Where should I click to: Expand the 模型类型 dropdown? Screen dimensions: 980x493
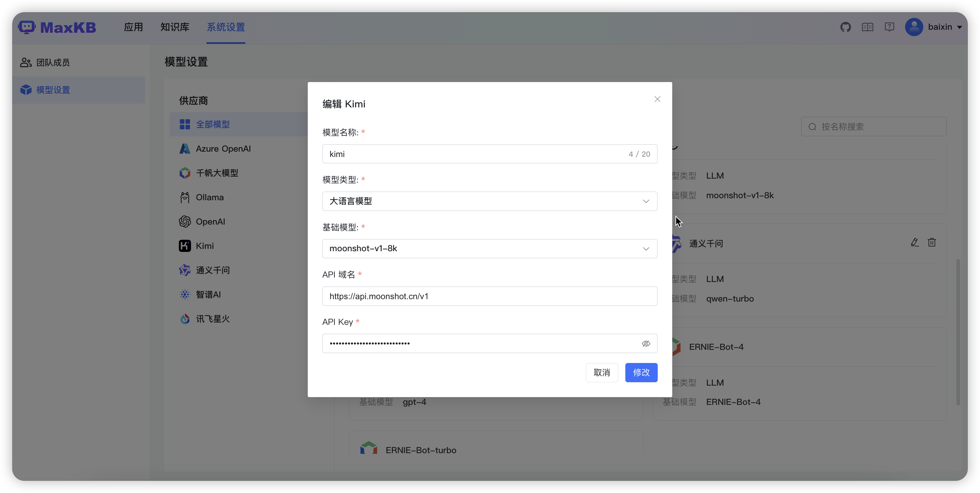pyautogui.click(x=490, y=201)
